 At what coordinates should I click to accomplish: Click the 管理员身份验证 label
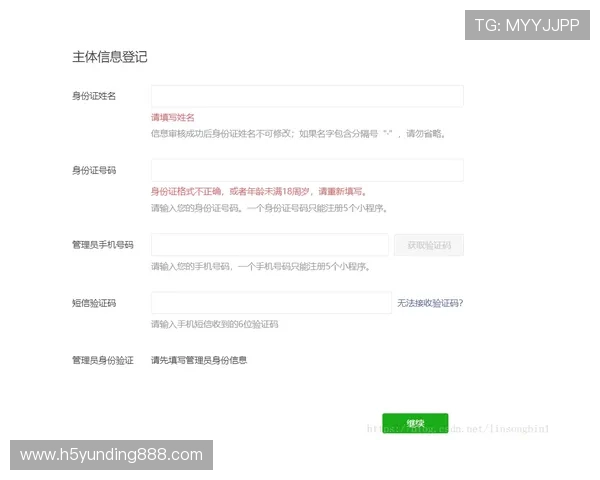[103, 360]
